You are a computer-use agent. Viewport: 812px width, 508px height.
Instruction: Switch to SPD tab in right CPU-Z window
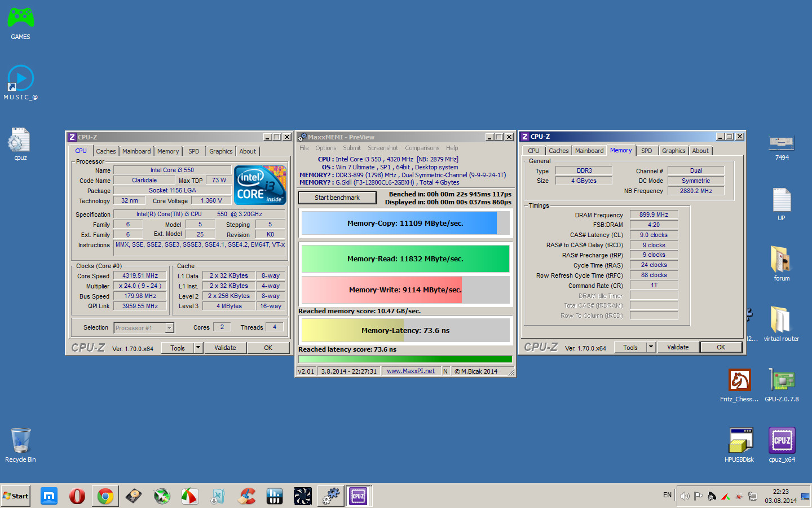click(646, 151)
